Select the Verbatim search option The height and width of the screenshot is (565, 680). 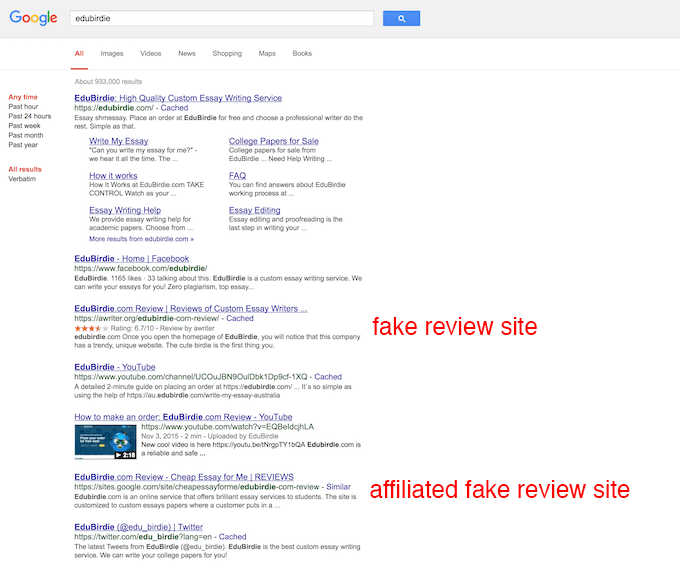[x=22, y=179]
